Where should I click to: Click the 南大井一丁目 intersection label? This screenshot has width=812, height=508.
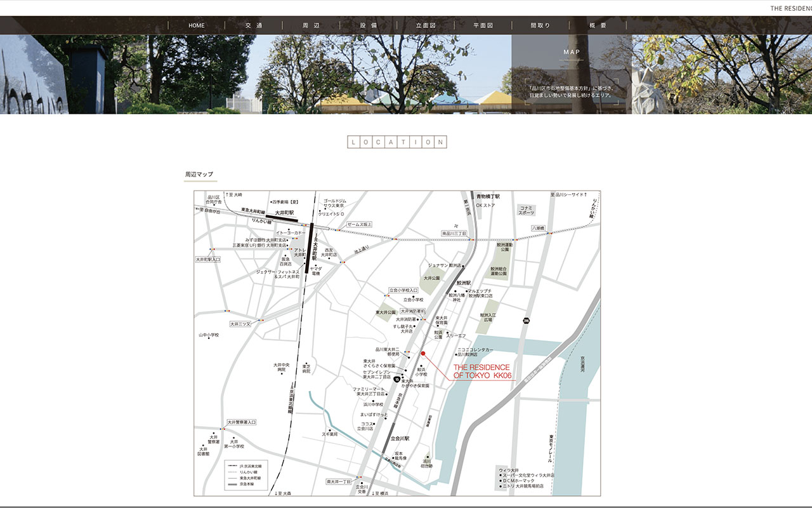(x=339, y=481)
